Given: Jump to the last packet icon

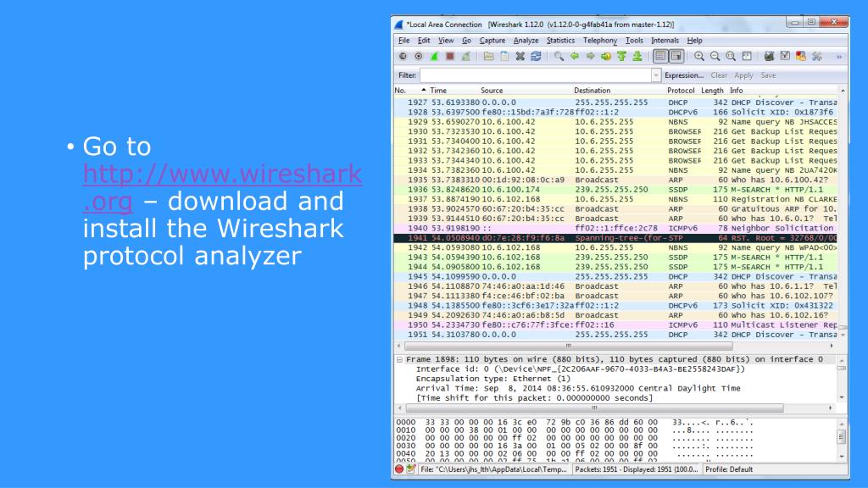Looking at the screenshot, I should (x=637, y=57).
